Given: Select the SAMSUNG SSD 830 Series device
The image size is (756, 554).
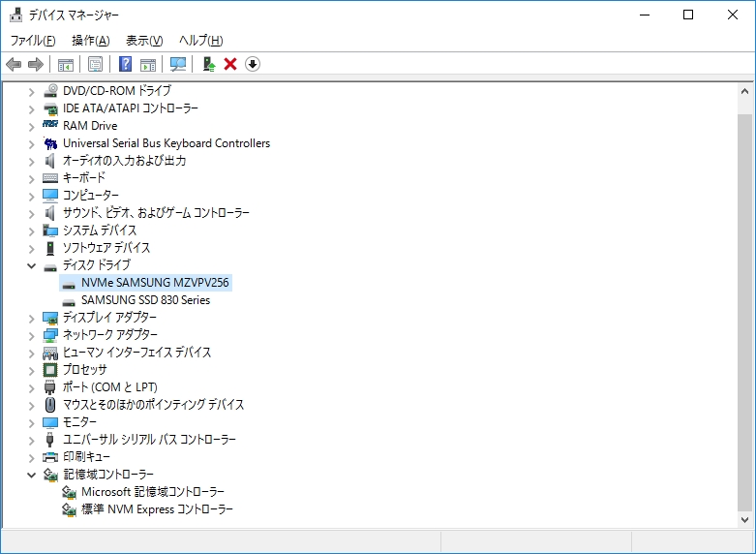Looking at the screenshot, I should 145,300.
